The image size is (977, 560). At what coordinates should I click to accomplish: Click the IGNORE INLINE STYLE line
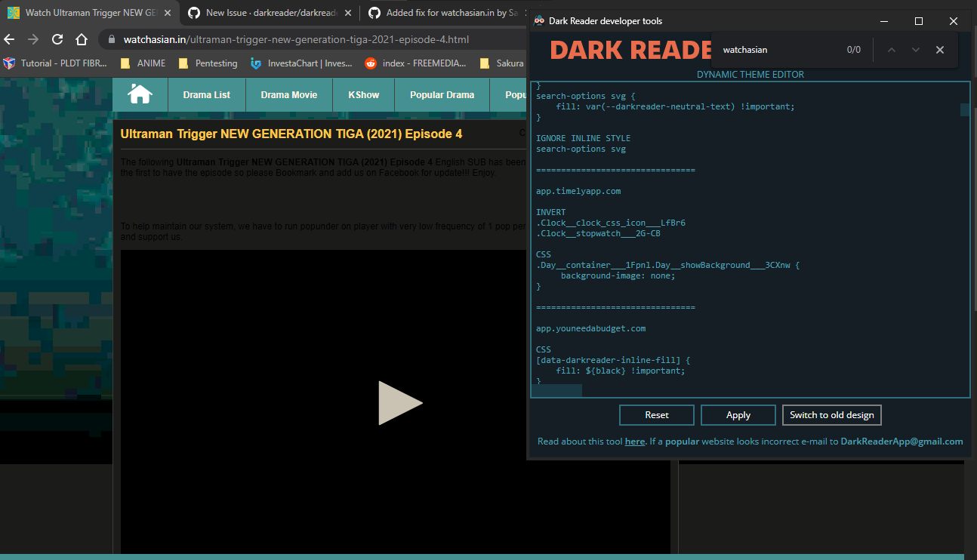tap(583, 139)
